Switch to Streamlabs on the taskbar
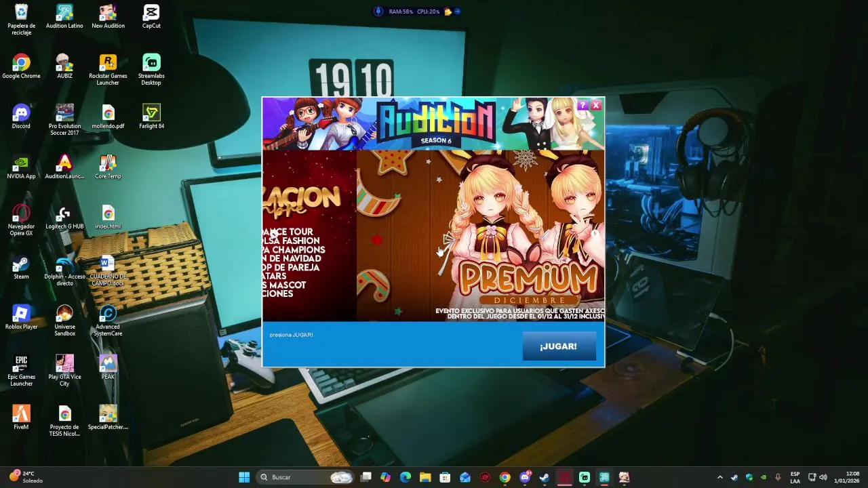The height and width of the screenshot is (488, 868). (x=585, y=477)
